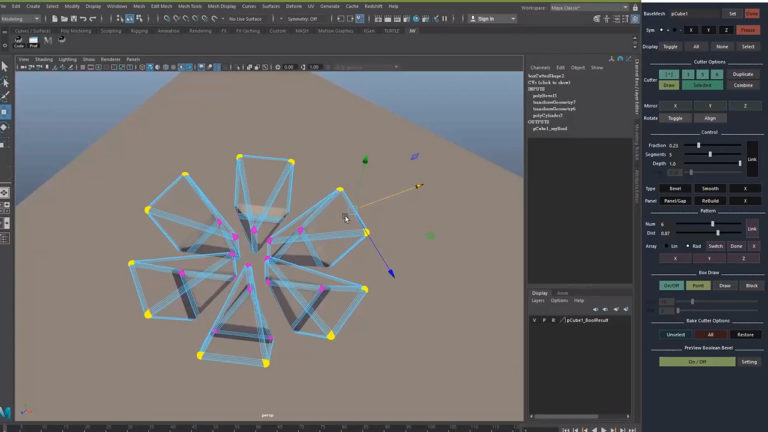Screen dimensions: 768x432
Task: Toggle V visibility of pCube1_BoolResult layer
Action: click(x=534, y=320)
